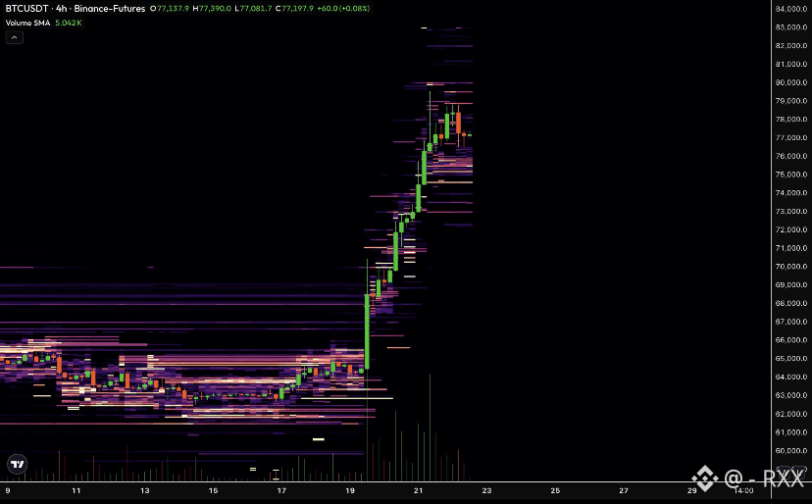
Task: Open symbol search via the BTCUSDT title
Action: coord(26,8)
